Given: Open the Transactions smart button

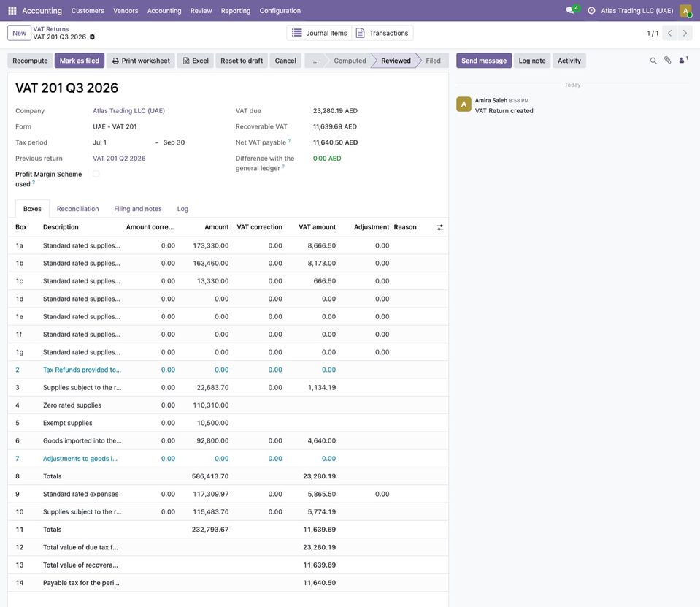Looking at the screenshot, I should point(382,33).
